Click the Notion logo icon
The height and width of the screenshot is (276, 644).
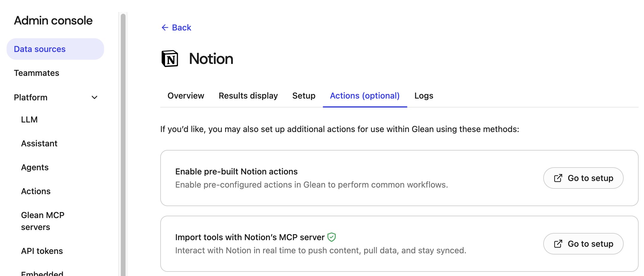[x=170, y=59]
